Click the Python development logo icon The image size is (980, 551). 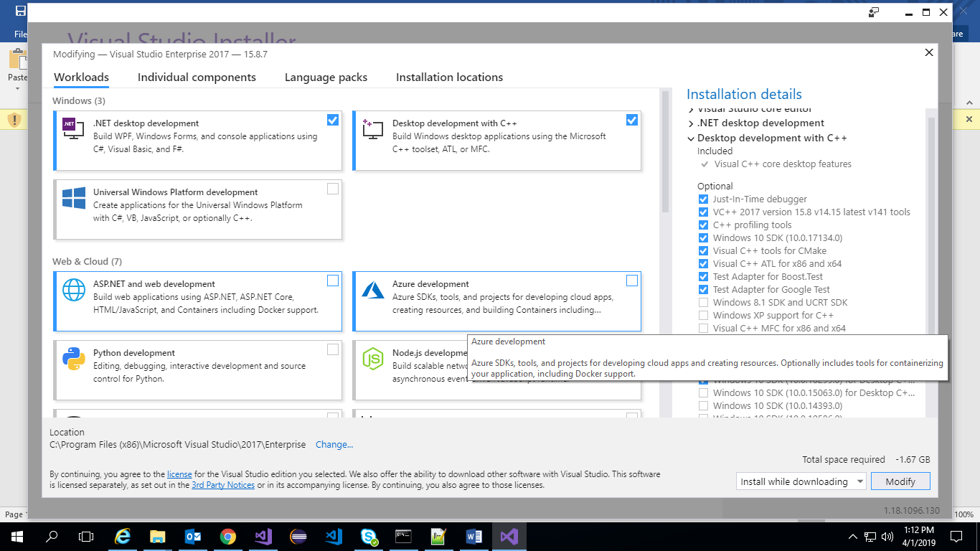(x=74, y=359)
